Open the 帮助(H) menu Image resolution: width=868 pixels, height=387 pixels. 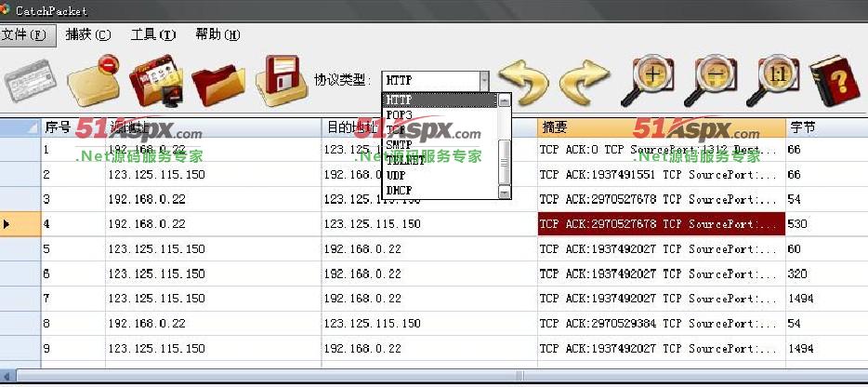[217, 35]
